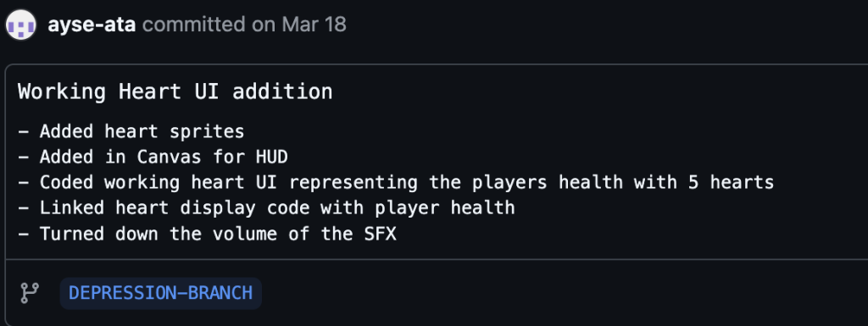Screen dimensions: 868x326
Task: Click the git branch icon
Action: tap(30, 293)
